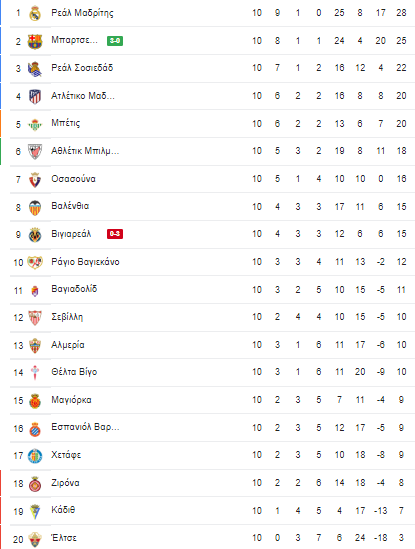Click the Espanyol crest icon
This screenshot has height=549, width=415.
(35, 429)
